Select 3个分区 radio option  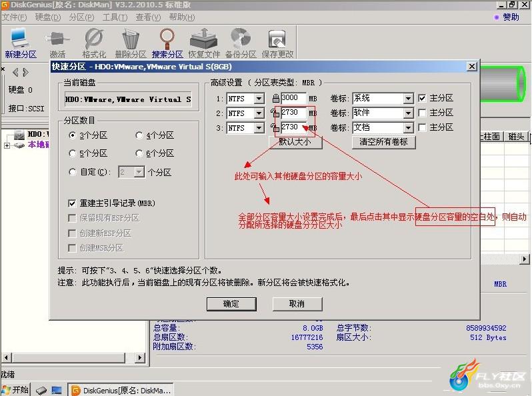point(72,135)
